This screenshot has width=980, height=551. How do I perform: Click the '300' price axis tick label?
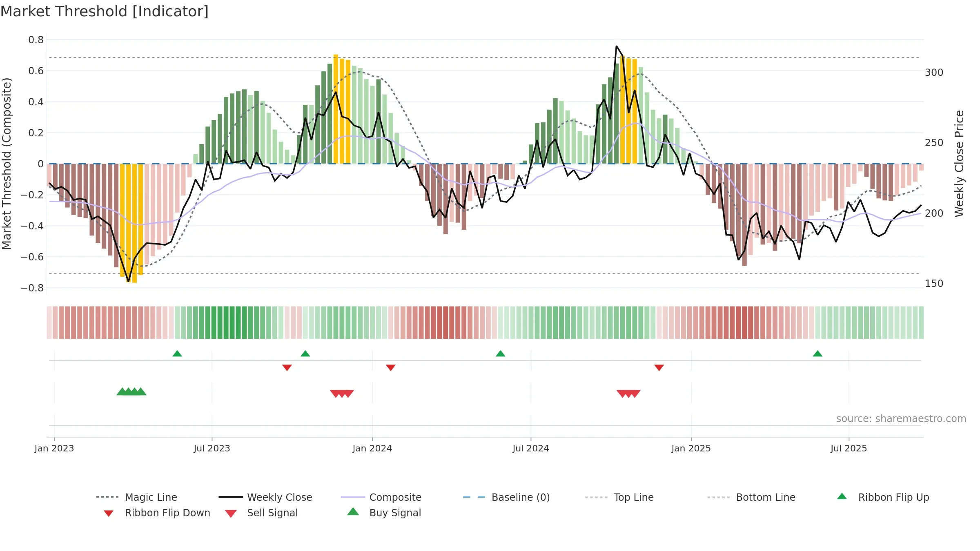934,72
